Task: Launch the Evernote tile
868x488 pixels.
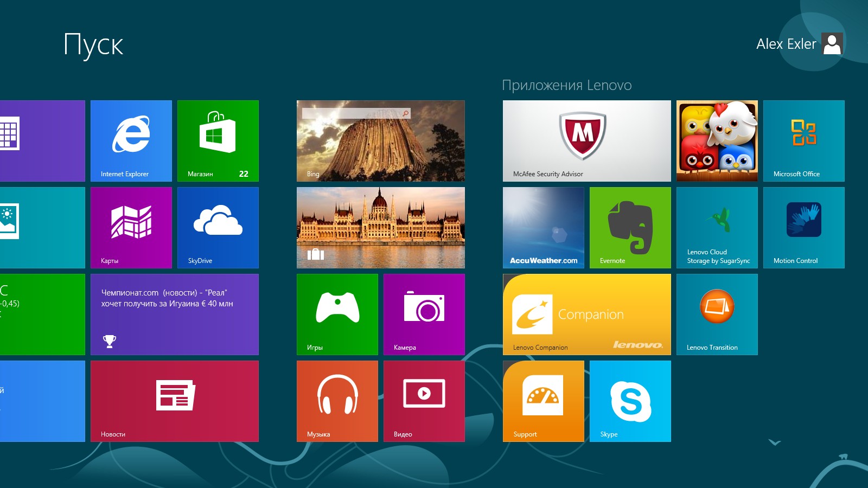Action: click(x=630, y=228)
